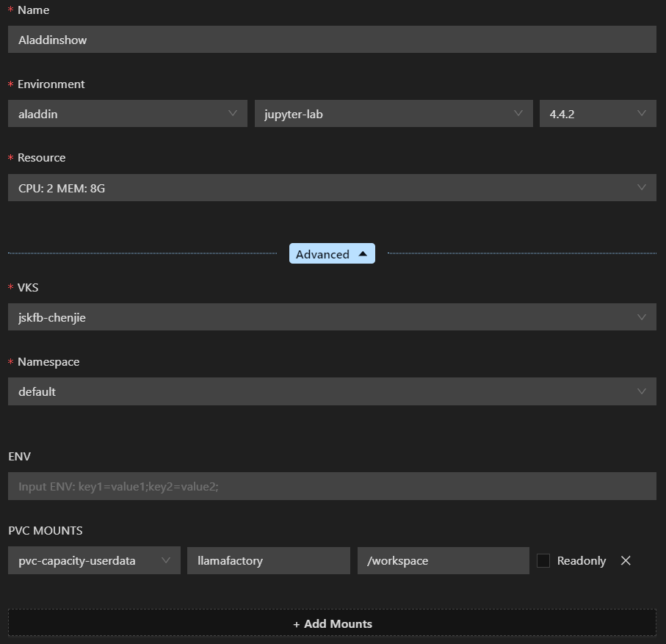Click the chevron icon in the Namespace field

tap(643, 391)
